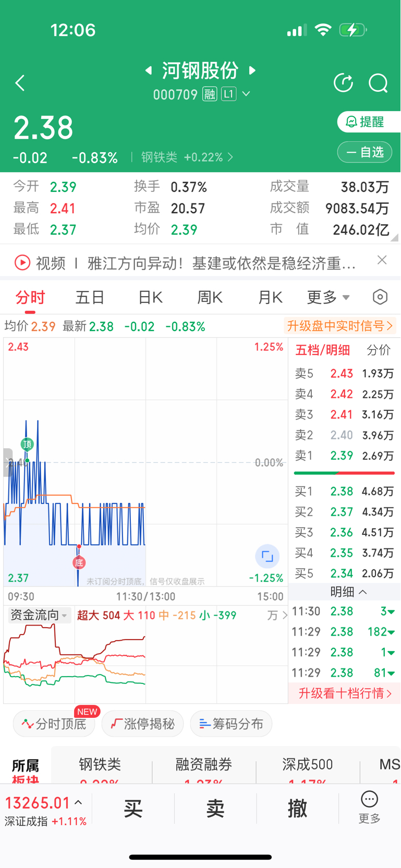Open 升级看十档行情 upgrade link
Image resolution: width=401 pixels, height=868 pixels.
pos(344,693)
